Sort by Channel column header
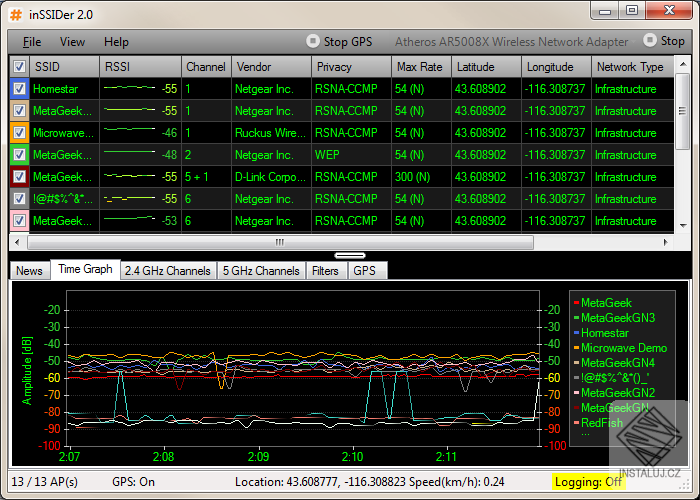 pyautogui.click(x=206, y=67)
